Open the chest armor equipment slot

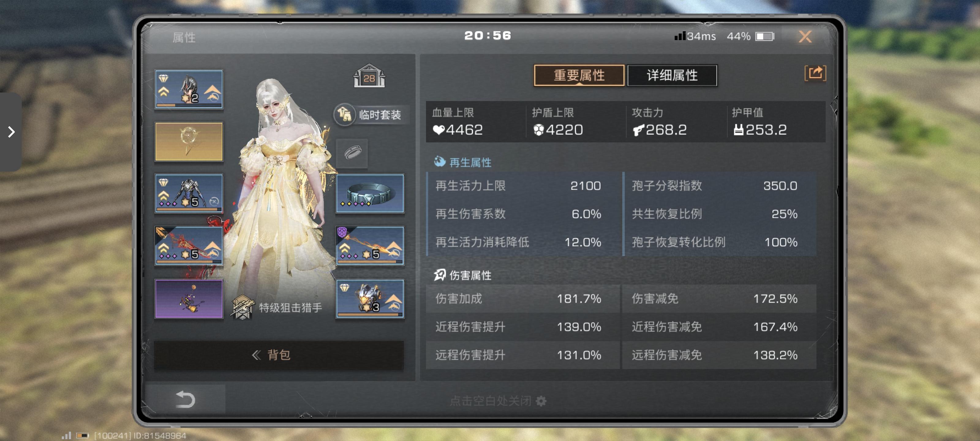tap(189, 193)
